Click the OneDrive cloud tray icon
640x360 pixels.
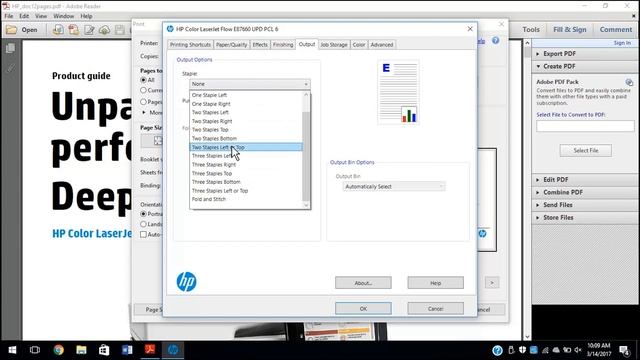[x=556, y=350]
